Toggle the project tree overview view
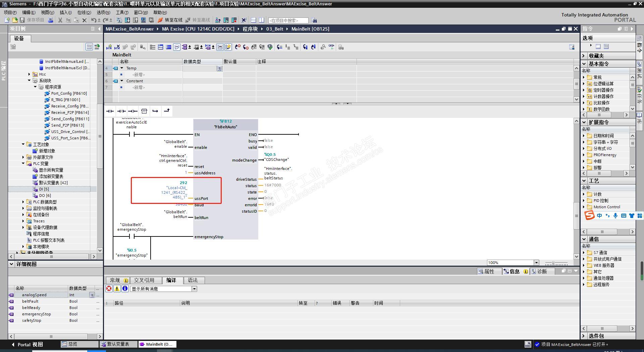644x352 pixels. pyautogui.click(x=89, y=47)
